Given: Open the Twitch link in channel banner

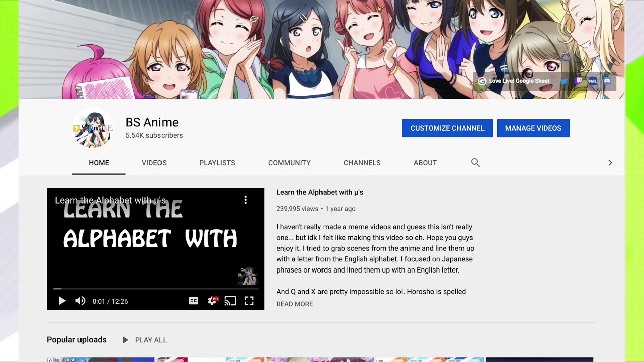Looking at the screenshot, I should click(579, 81).
